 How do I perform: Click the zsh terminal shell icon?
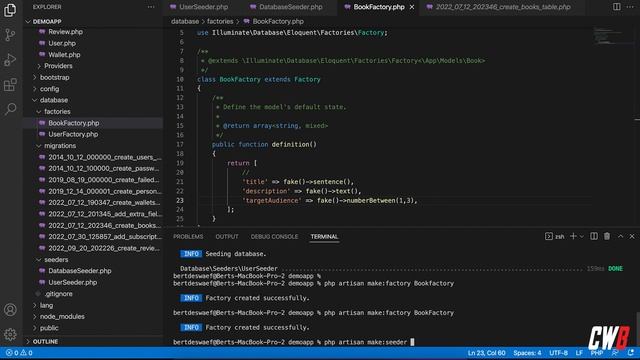coord(549,236)
